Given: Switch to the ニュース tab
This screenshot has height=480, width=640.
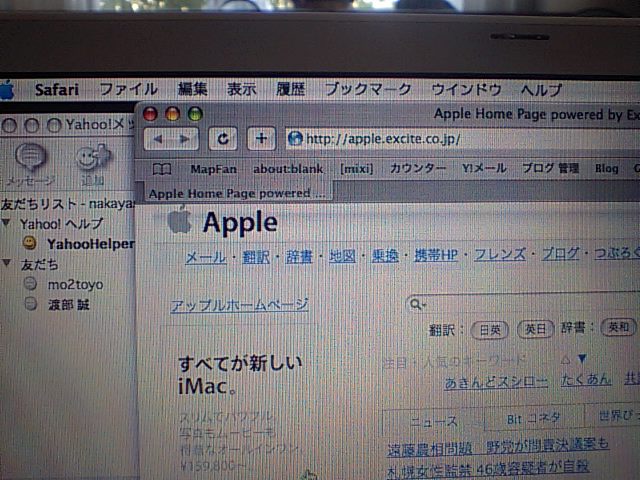Looking at the screenshot, I should click(x=433, y=421).
